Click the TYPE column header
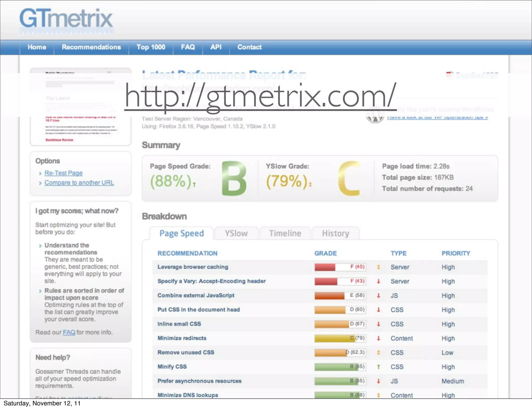Image resolution: width=532 pixels, height=409 pixels. pos(398,254)
